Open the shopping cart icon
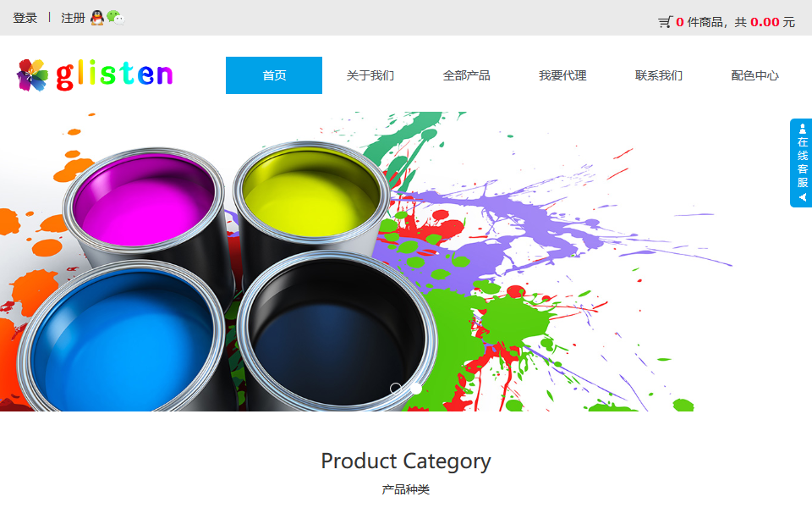 point(666,22)
